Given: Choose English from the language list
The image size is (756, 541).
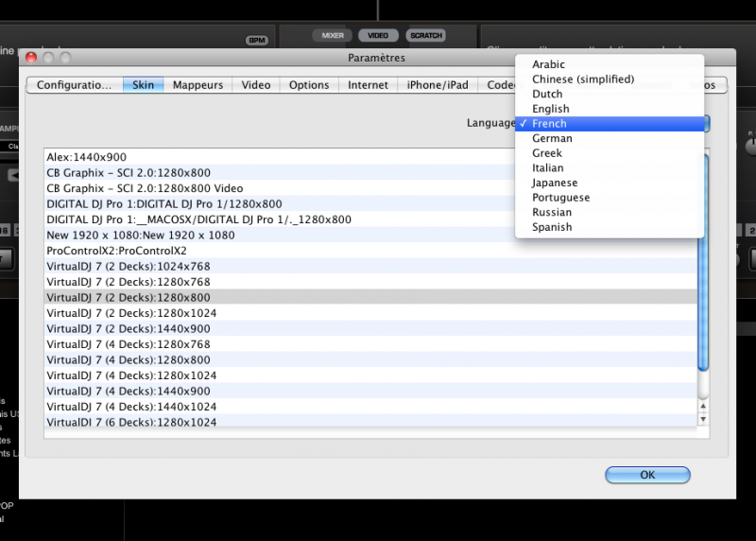Looking at the screenshot, I should click(x=550, y=109).
